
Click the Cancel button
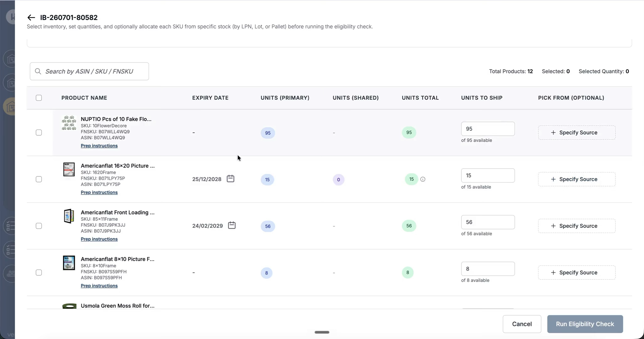coord(522,324)
